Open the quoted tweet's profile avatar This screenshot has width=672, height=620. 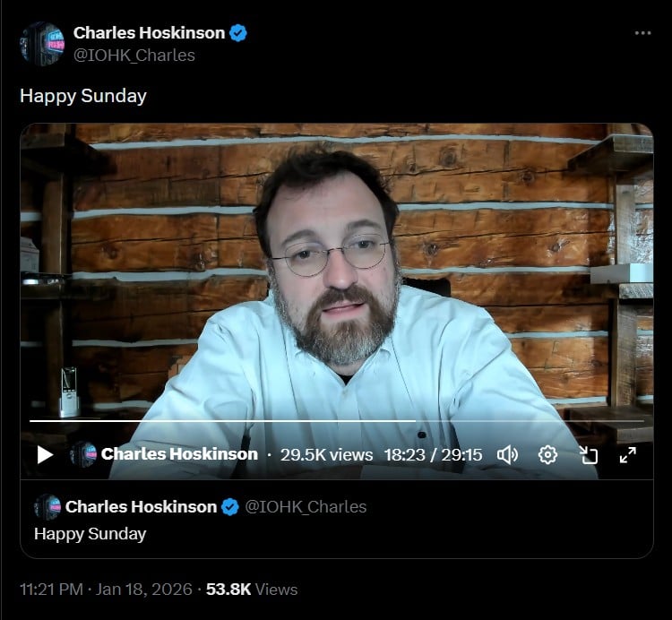[47, 507]
